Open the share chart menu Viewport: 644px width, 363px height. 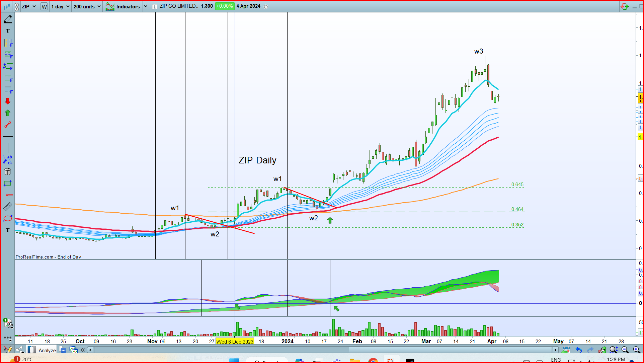coord(19,350)
